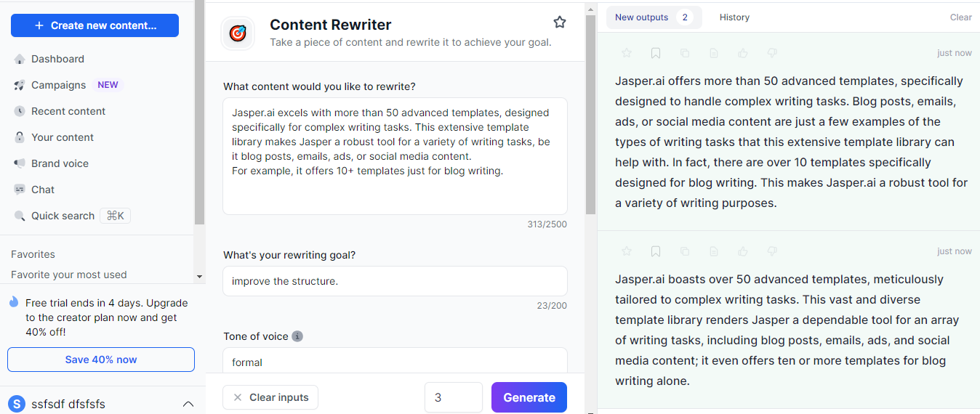Open the Chat page
This screenshot has width=980, height=414.
pos(43,190)
